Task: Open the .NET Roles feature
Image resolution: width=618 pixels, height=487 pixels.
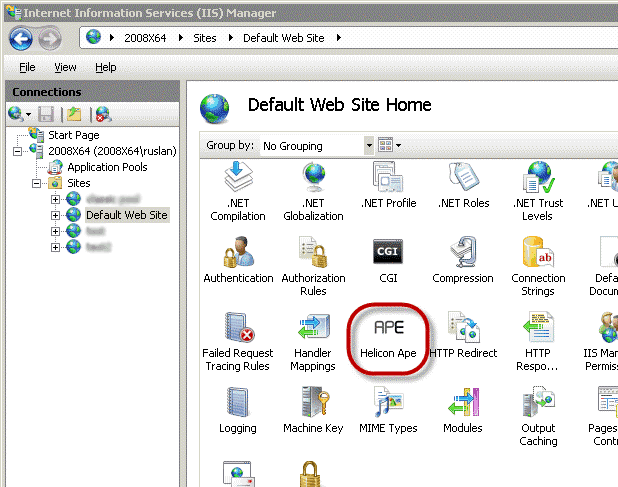Action: coord(464,185)
